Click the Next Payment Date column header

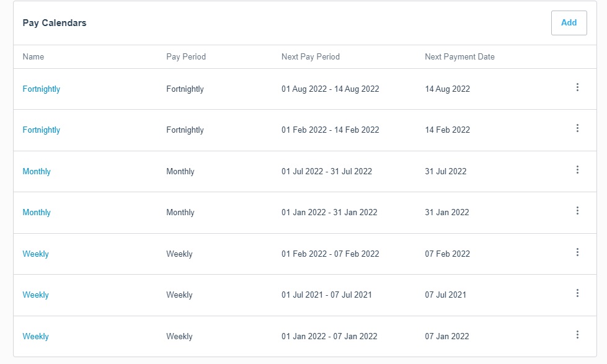459,57
